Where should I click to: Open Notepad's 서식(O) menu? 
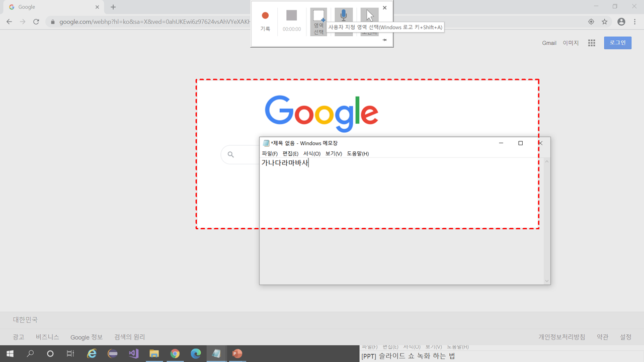(311, 153)
